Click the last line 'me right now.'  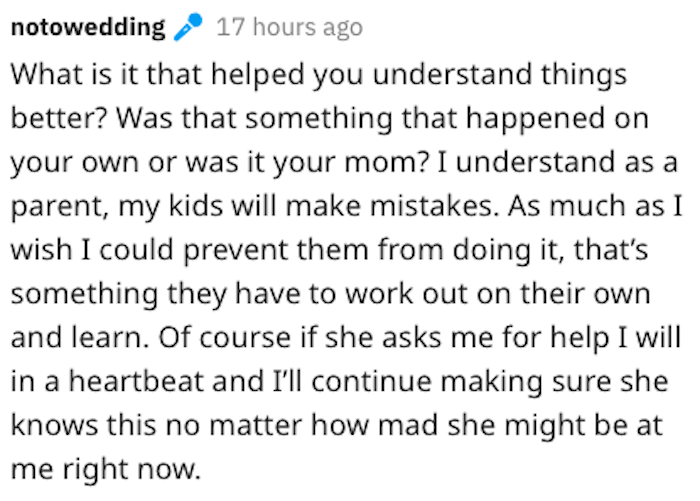105,470
